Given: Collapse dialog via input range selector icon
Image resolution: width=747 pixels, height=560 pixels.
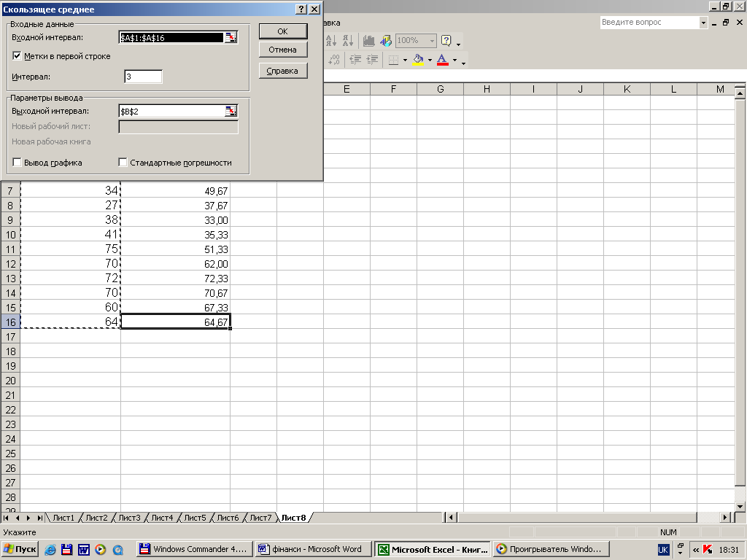Looking at the screenshot, I should [231, 38].
